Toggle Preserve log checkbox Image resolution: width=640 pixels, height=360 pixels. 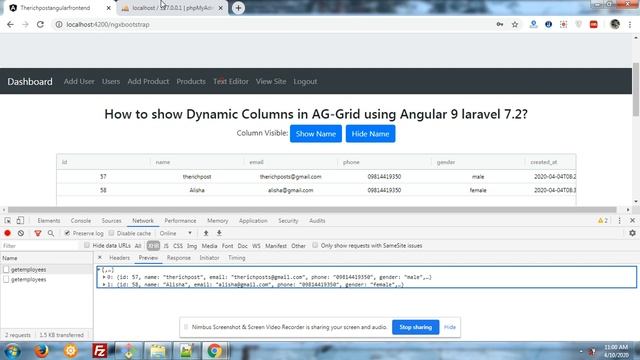click(x=67, y=233)
